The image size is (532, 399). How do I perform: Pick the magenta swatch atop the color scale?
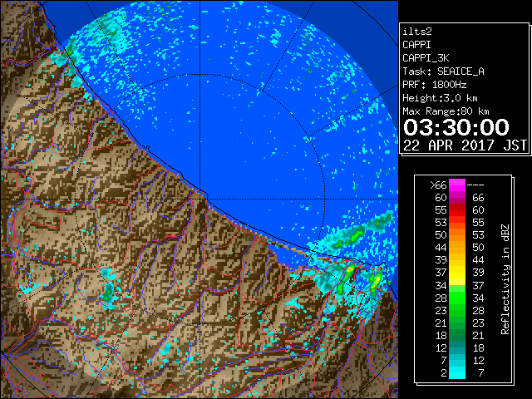(x=457, y=185)
